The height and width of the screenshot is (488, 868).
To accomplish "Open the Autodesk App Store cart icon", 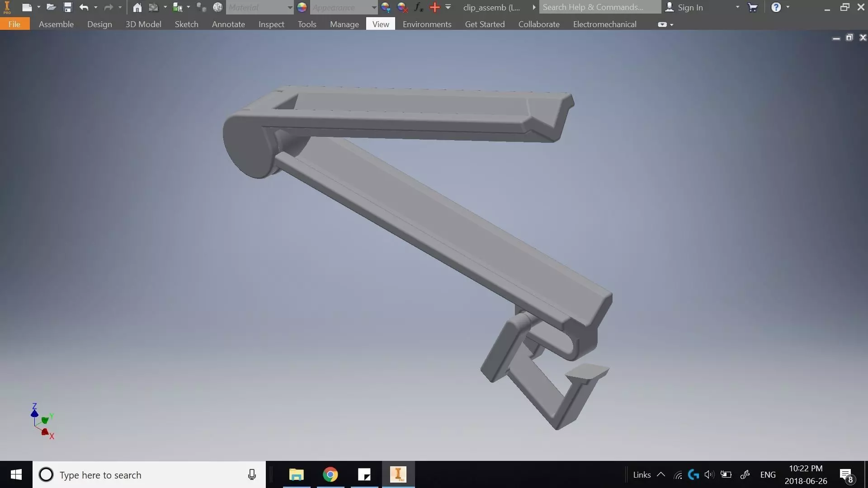I will pos(753,7).
